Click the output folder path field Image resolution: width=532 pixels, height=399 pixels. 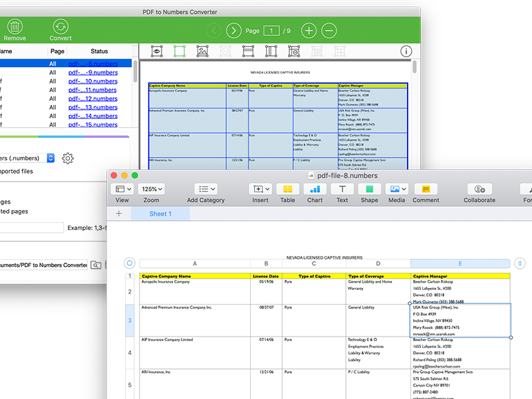[x=44, y=265]
